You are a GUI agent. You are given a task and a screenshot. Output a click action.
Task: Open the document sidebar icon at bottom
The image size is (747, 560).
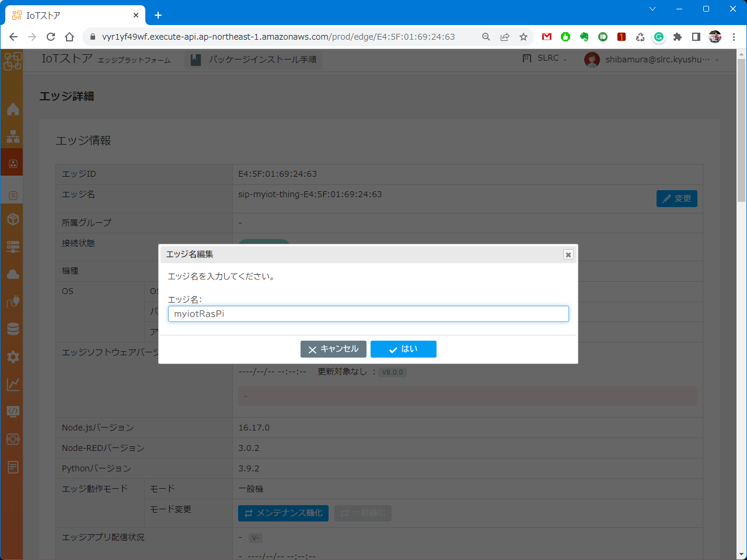pyautogui.click(x=13, y=467)
